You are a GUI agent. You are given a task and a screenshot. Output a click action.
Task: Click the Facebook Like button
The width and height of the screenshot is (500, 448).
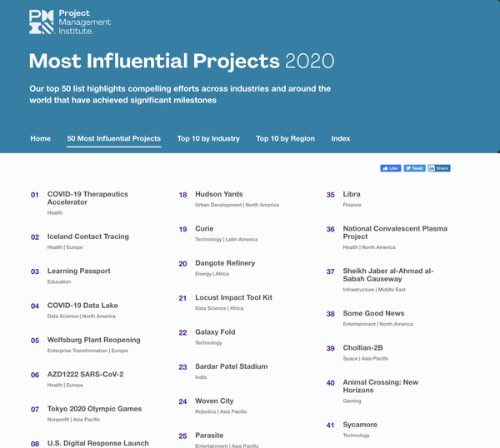click(391, 168)
